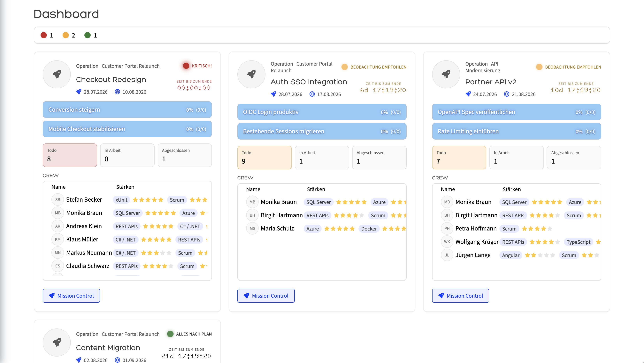Click the MN avatar of Markus Neumann
This screenshot has height=363, width=644.
click(58, 253)
